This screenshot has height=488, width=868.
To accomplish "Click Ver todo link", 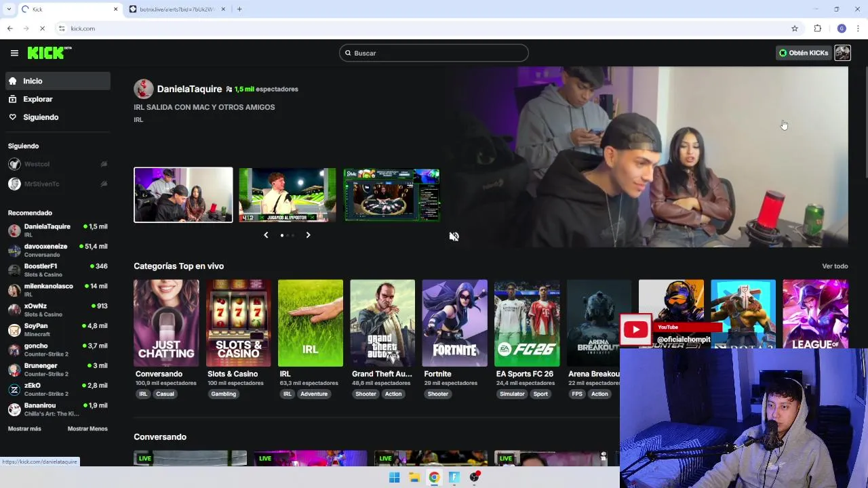I will (x=835, y=266).
